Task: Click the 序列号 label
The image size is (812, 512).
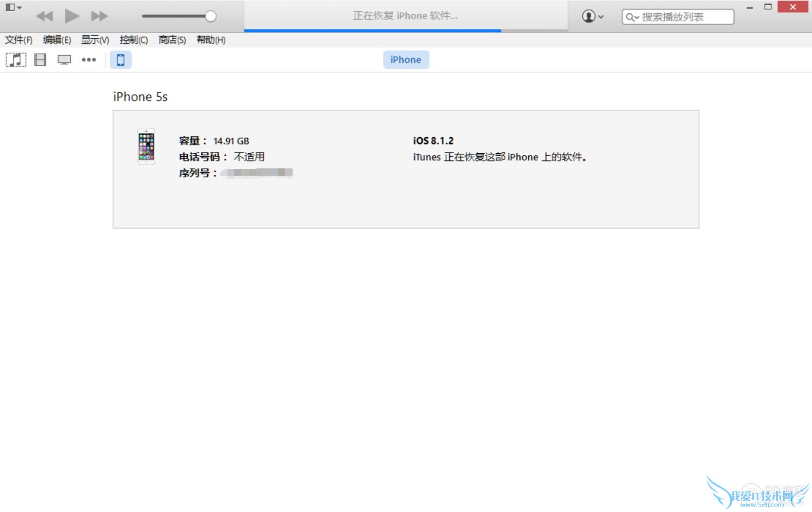Action: click(198, 173)
